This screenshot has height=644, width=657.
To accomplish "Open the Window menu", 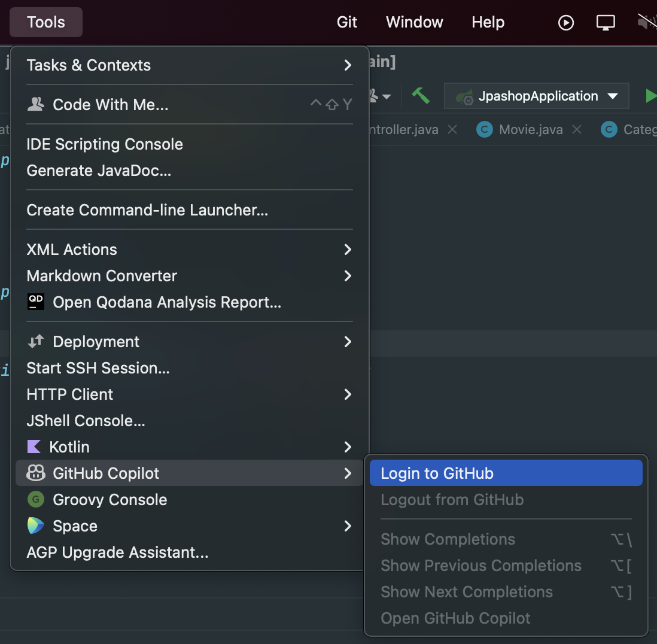I will [414, 22].
